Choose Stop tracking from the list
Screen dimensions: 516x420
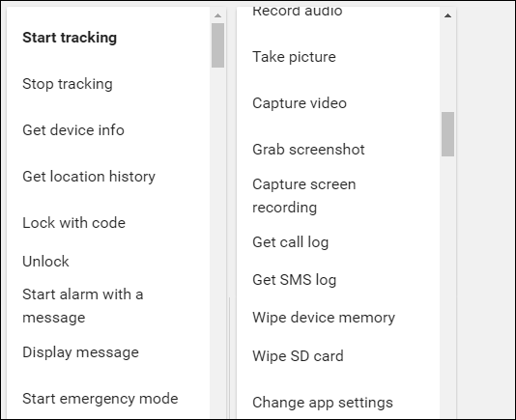pos(68,84)
